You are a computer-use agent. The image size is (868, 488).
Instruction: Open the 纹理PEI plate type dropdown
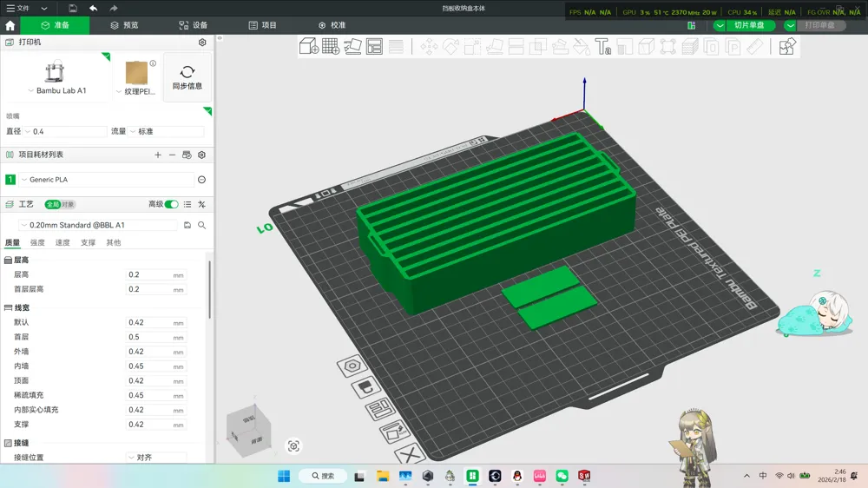pyautogui.click(x=135, y=91)
